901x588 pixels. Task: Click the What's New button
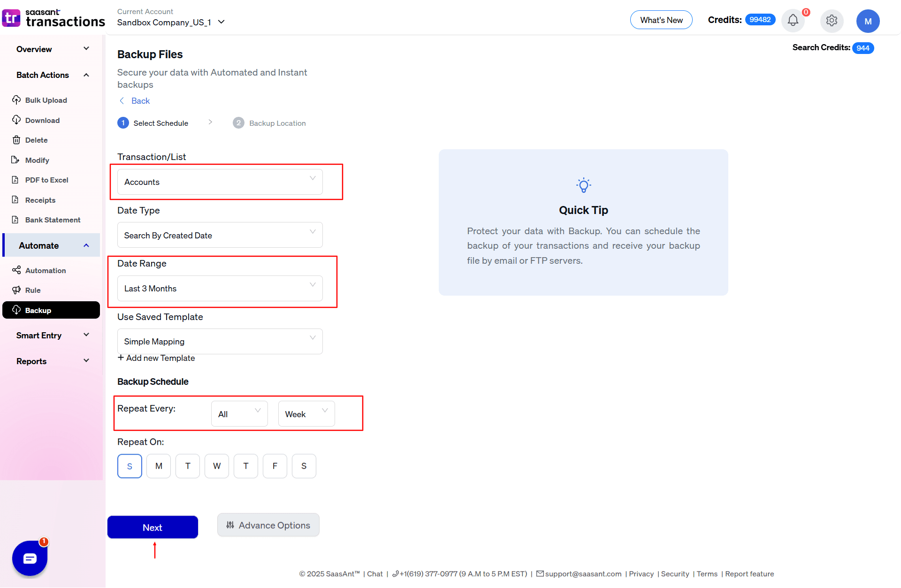coord(661,20)
